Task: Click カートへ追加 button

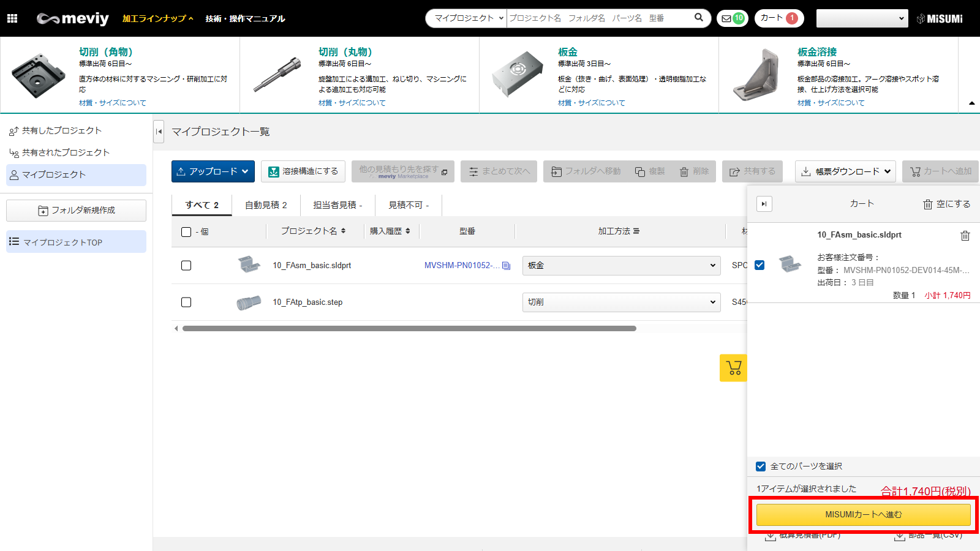Action: [940, 171]
